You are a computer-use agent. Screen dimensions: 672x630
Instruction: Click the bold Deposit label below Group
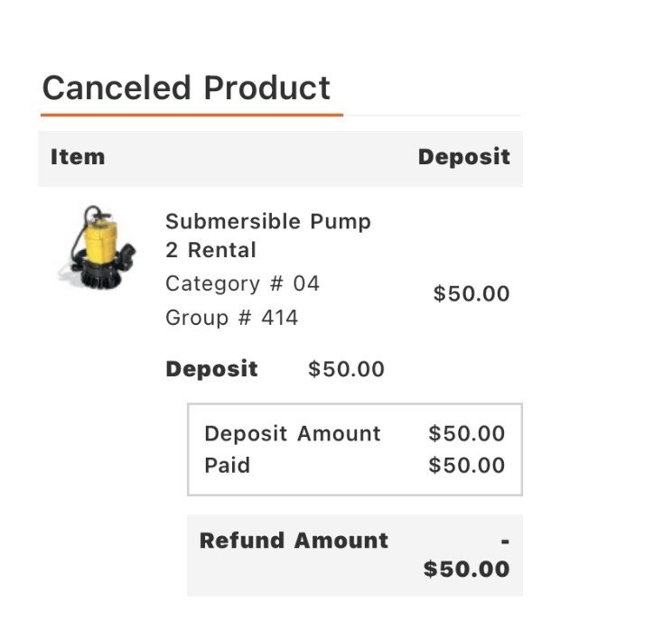coord(211,369)
